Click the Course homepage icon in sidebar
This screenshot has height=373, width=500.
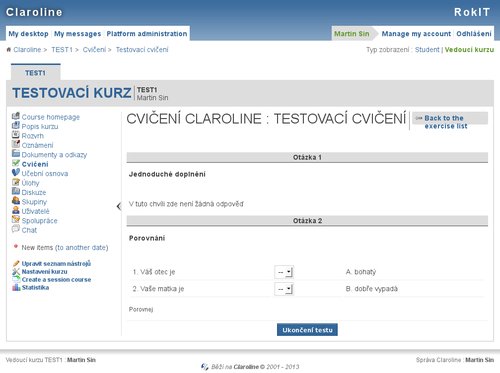16,116
